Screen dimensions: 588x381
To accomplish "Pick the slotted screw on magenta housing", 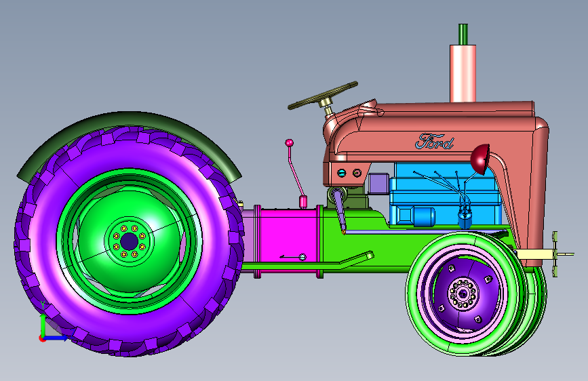I will (x=302, y=257).
